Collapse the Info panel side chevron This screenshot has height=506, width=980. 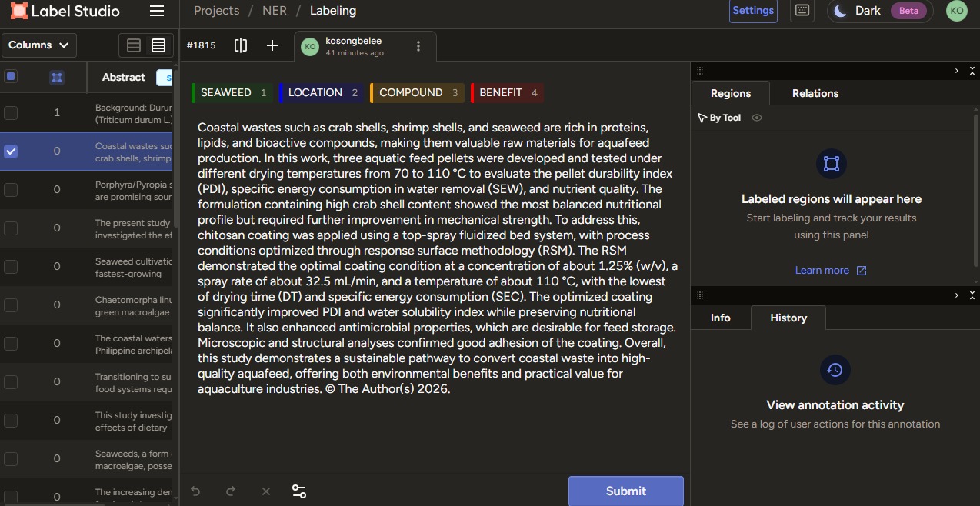(957, 295)
